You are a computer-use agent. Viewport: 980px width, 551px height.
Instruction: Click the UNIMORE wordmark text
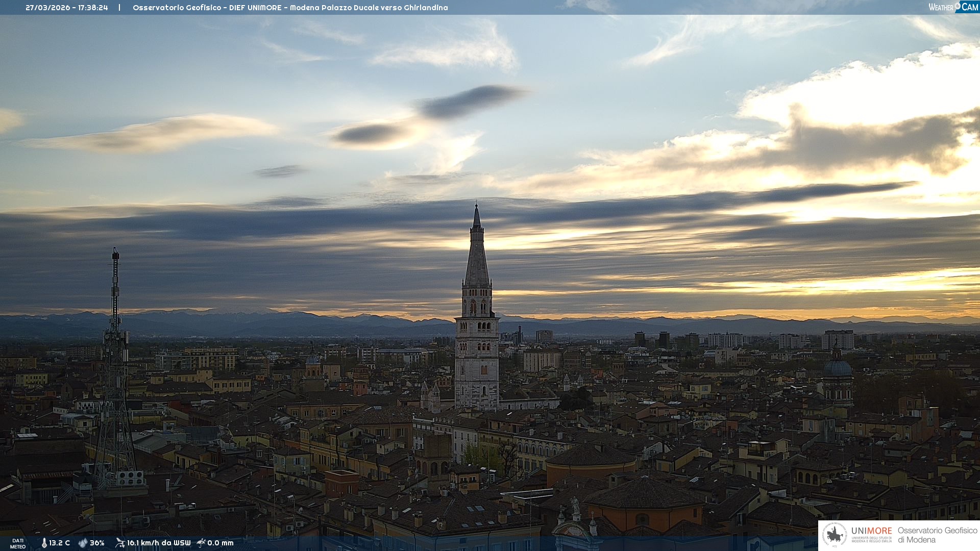pos(871,531)
